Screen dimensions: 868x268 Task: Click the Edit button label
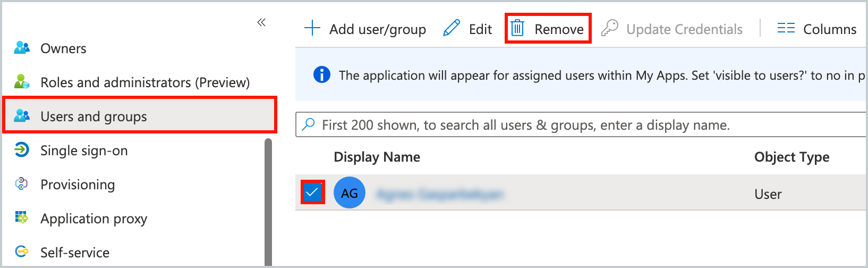[480, 29]
